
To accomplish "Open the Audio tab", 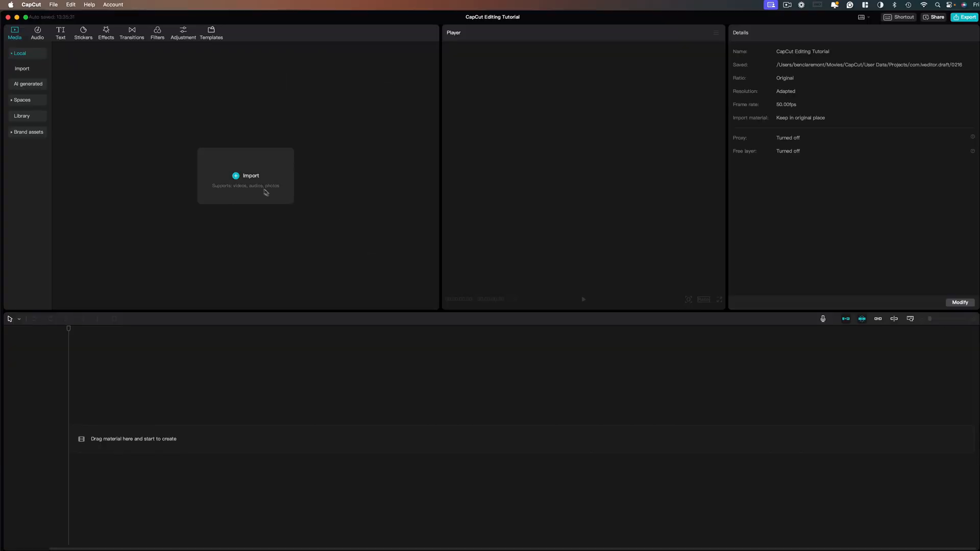I will (x=37, y=33).
